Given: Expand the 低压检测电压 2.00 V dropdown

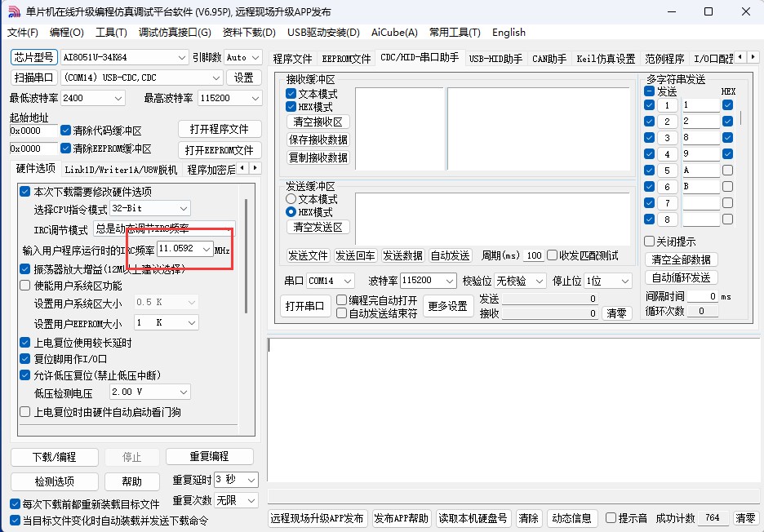Looking at the screenshot, I should [x=184, y=392].
